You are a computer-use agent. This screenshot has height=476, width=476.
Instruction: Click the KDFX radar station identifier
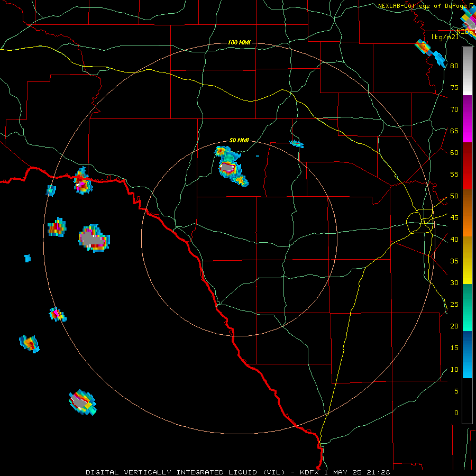[x=310, y=472]
